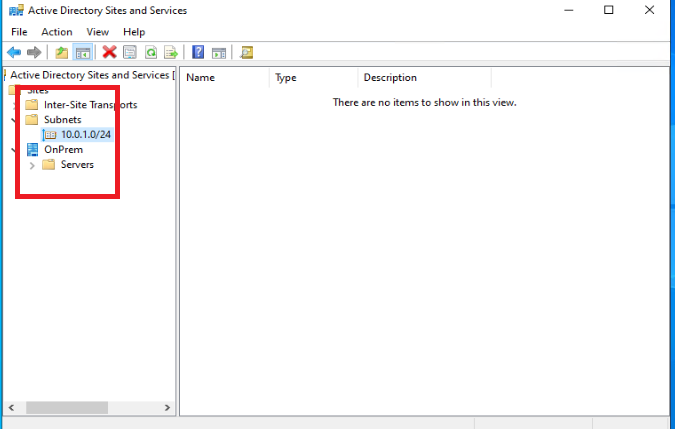Select subnet 10.0.1.0/24 in tree
This screenshot has height=429, width=675.
tap(86, 135)
